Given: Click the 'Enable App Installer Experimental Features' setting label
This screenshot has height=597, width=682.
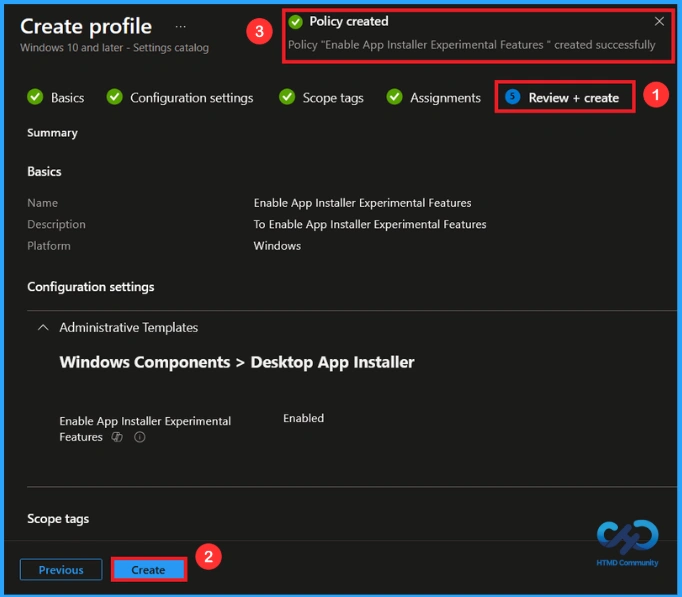Looking at the screenshot, I should point(145,429).
